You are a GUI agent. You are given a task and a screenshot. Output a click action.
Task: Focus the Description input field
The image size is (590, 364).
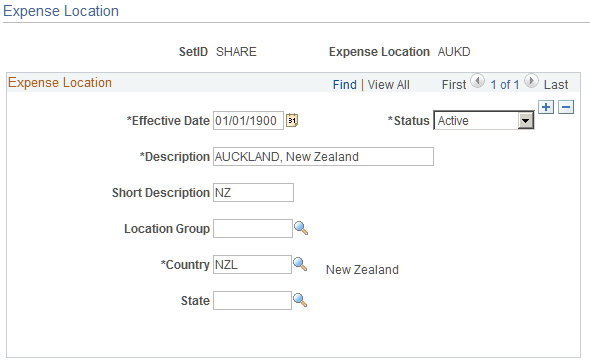pyautogui.click(x=323, y=157)
